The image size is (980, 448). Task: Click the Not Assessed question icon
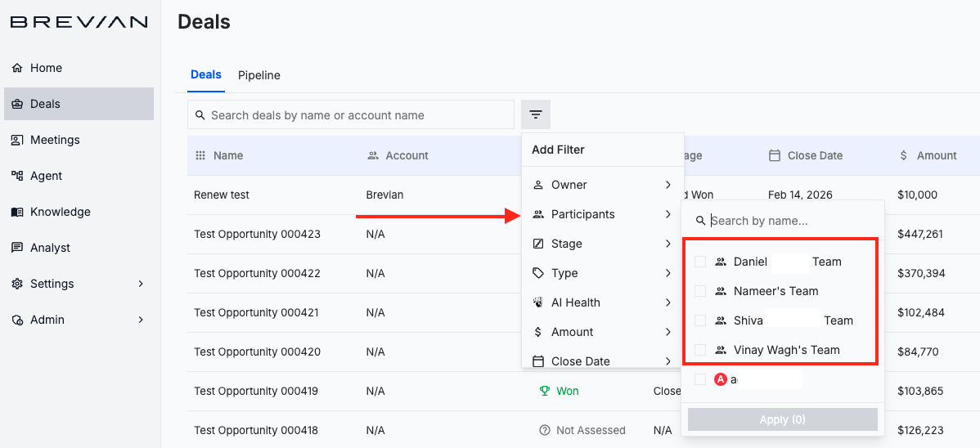click(x=544, y=430)
